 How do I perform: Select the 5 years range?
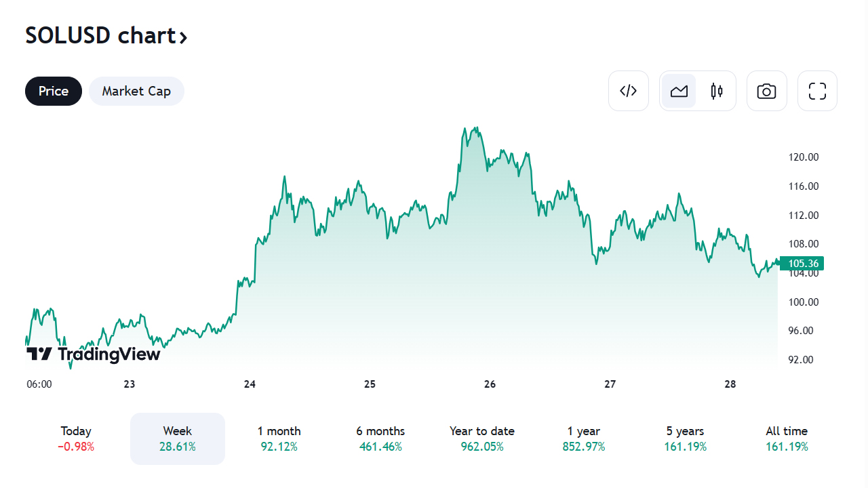[x=685, y=439]
